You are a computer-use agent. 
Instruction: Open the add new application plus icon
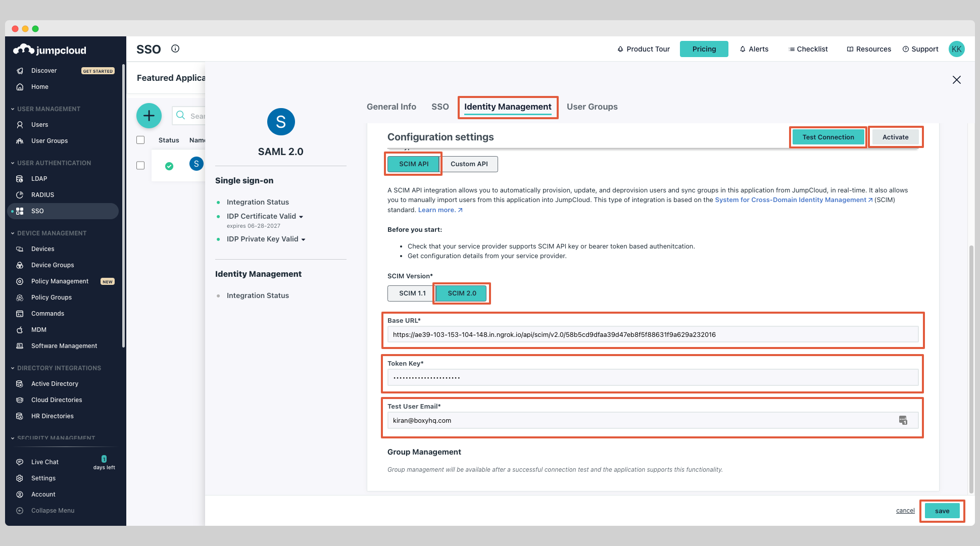[x=149, y=115]
